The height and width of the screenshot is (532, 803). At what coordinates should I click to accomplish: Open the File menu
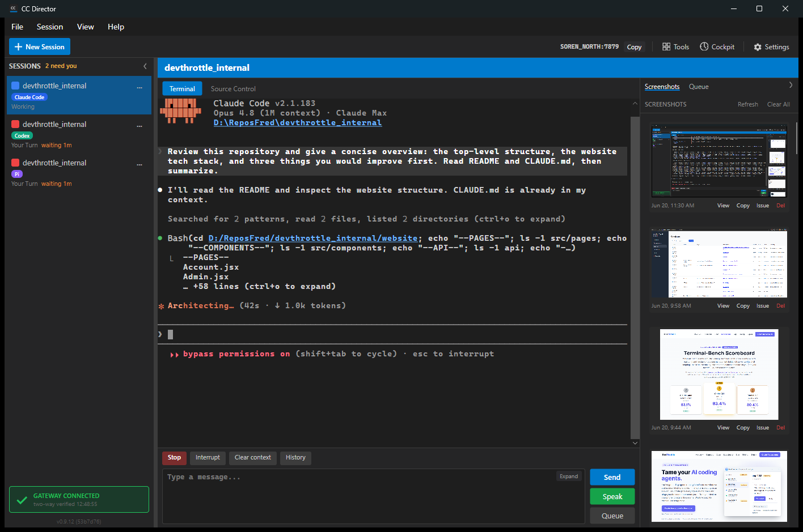coord(18,27)
